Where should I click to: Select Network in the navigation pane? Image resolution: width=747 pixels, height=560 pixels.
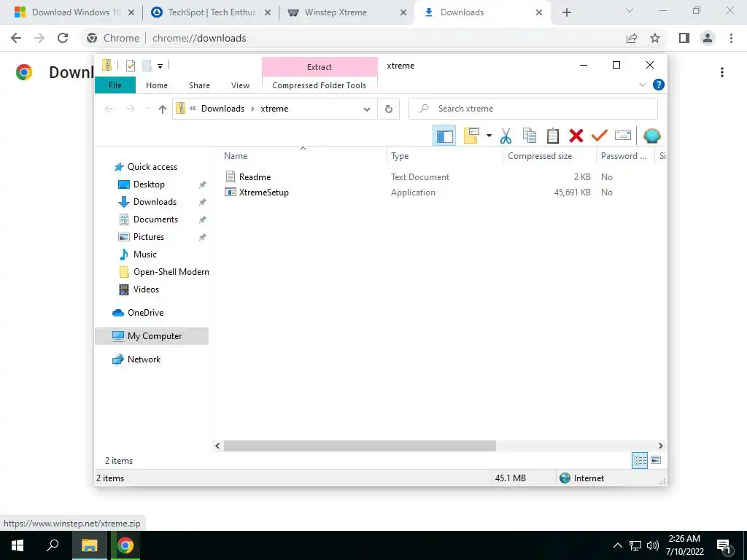click(144, 359)
